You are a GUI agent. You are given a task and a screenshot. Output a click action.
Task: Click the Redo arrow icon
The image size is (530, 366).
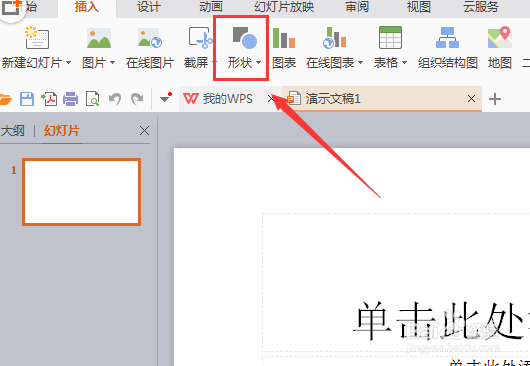tap(137, 99)
